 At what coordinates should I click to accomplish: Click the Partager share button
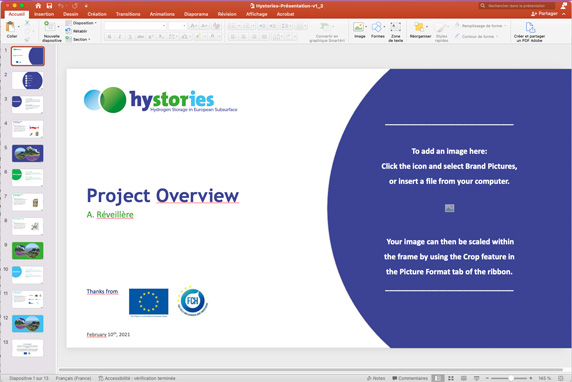[544, 13]
